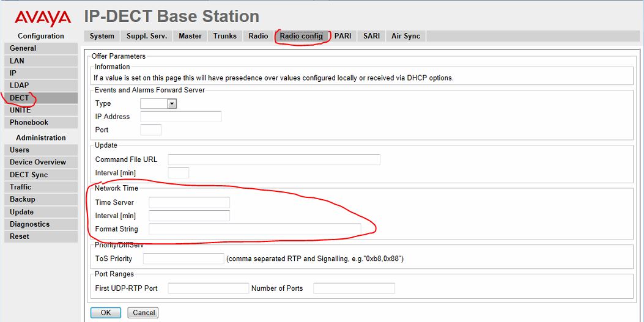The height and width of the screenshot is (322, 644).
Task: Focus the Number of Ports field
Action: coord(354,288)
